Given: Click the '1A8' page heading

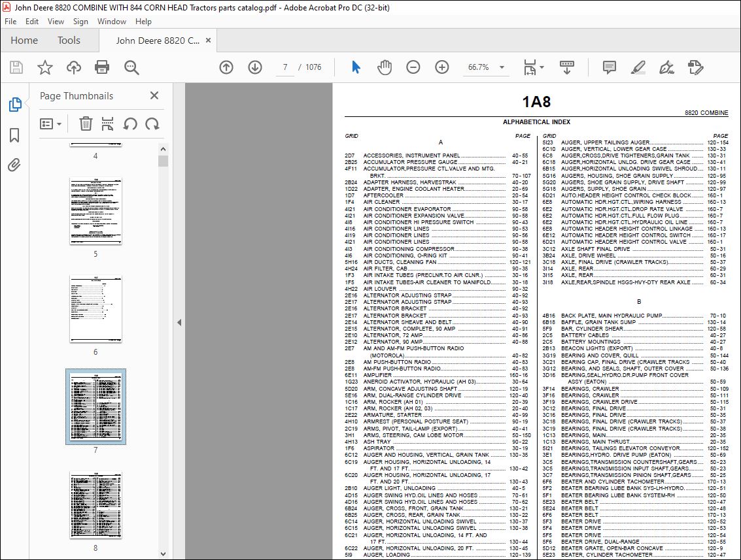Looking at the screenshot, I should [x=536, y=101].
